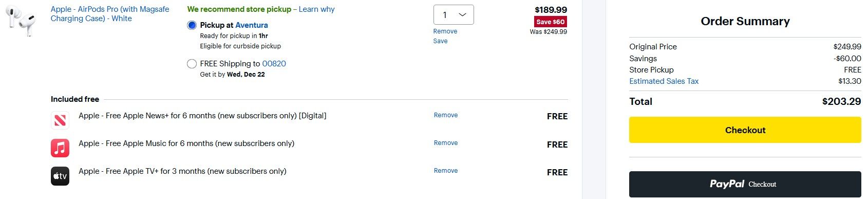Click the Save $60 badge

coord(550,22)
